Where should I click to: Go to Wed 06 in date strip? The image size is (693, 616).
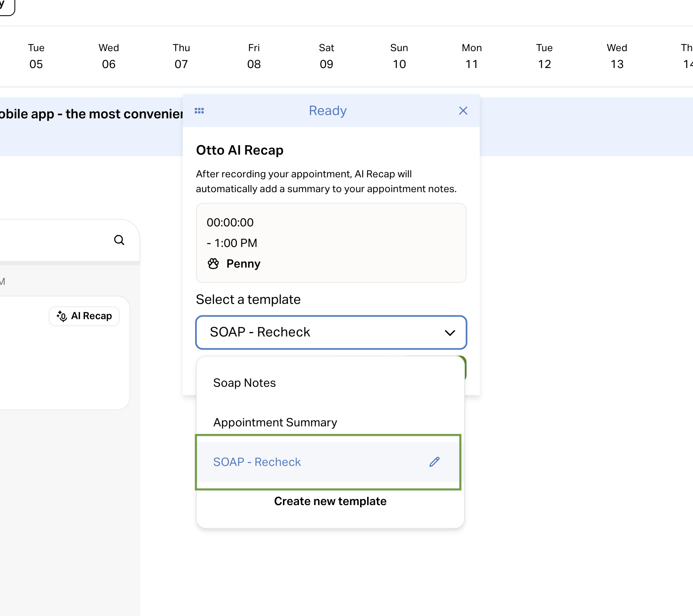point(109,56)
